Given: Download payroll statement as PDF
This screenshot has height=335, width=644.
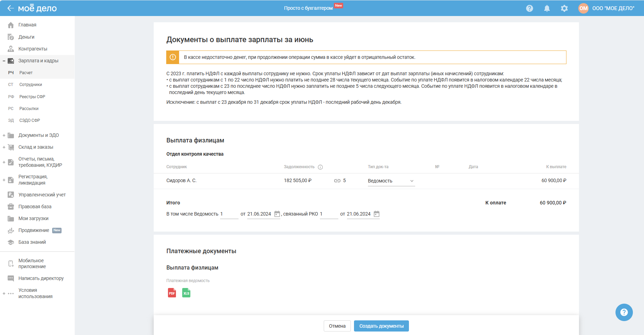Looking at the screenshot, I should 172,293.
